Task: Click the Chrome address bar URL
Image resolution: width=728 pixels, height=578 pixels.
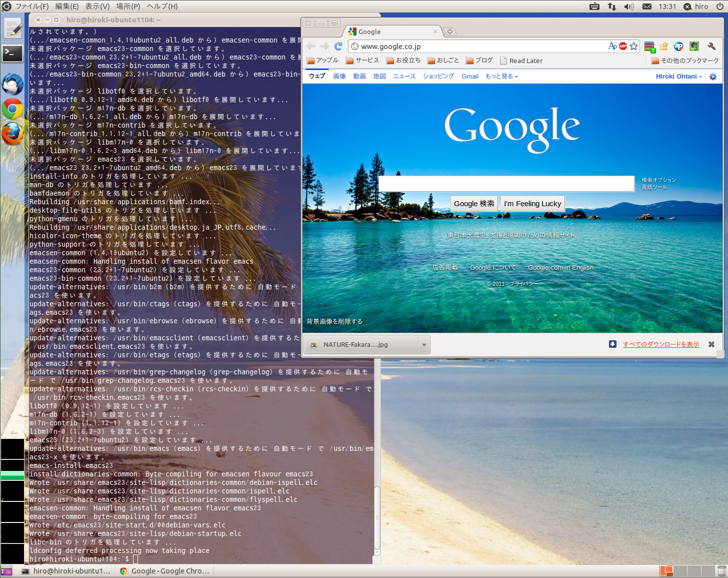Action: [x=390, y=47]
